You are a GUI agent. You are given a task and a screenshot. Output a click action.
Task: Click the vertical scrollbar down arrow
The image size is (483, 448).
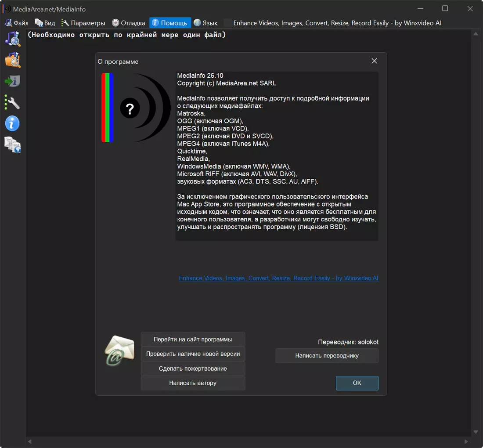[476, 432]
